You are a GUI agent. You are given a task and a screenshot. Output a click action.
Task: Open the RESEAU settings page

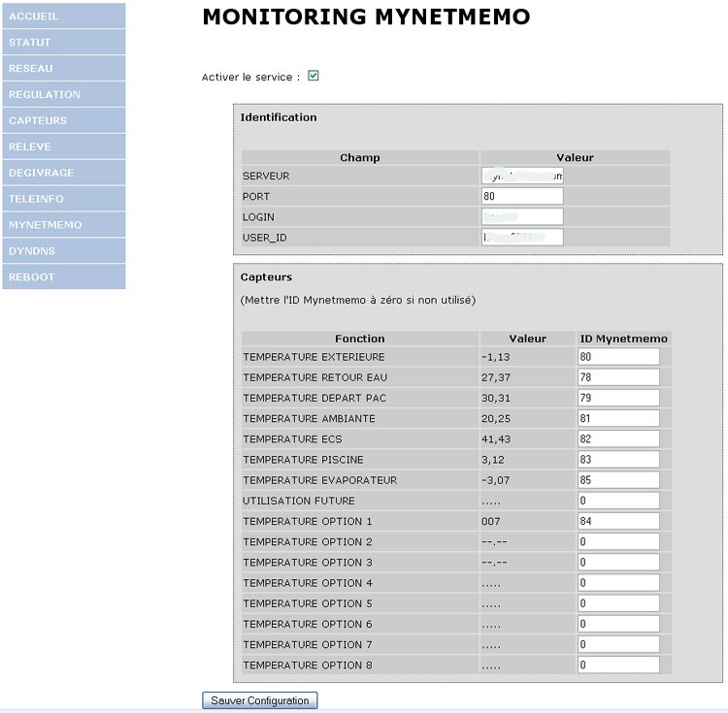[64, 68]
